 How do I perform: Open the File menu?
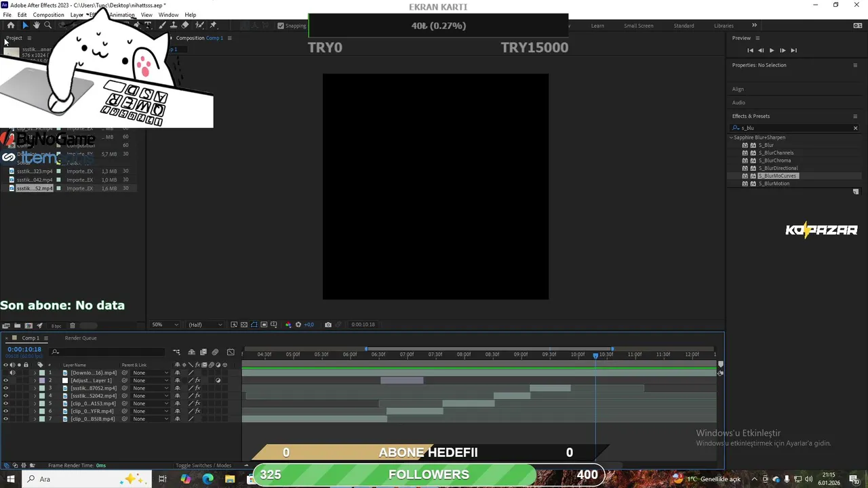click(7, 15)
